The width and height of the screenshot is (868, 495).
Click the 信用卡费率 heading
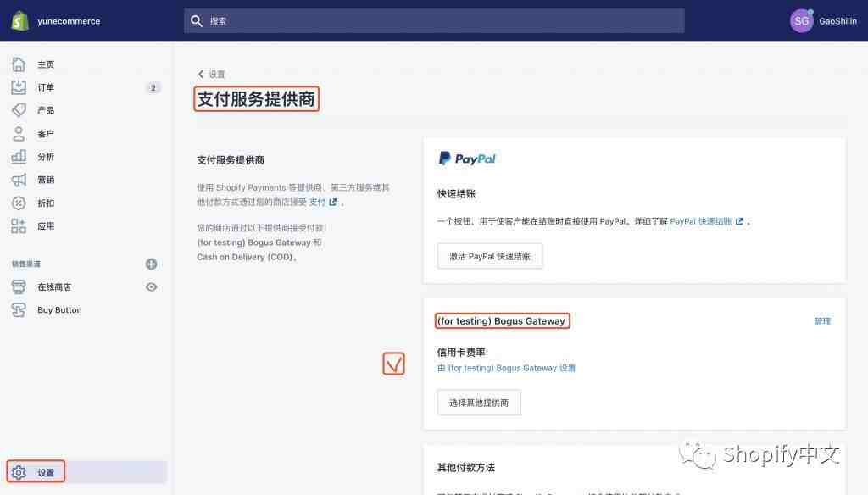461,352
